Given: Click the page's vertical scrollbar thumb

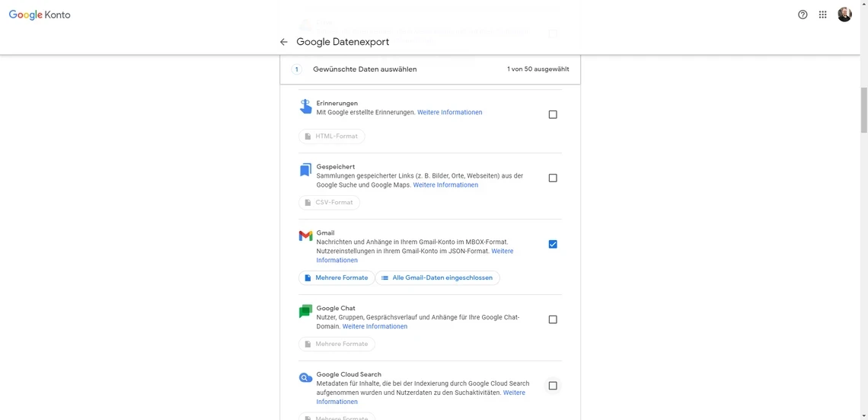Looking at the screenshot, I should point(863,110).
